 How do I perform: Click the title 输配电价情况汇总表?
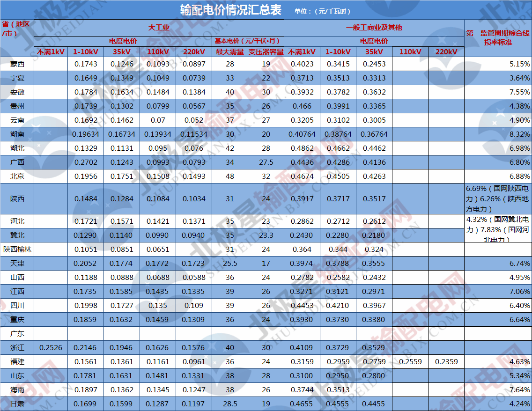point(230,10)
